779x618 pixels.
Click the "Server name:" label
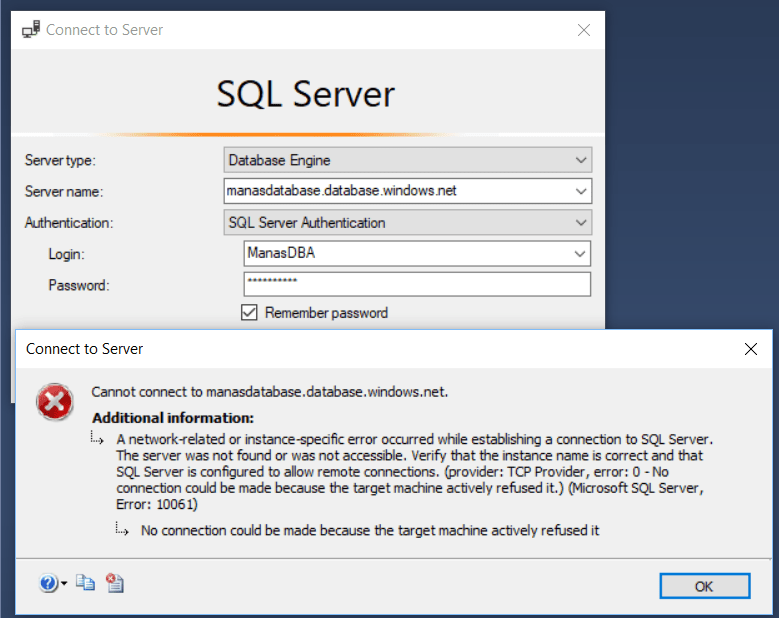coord(64,192)
